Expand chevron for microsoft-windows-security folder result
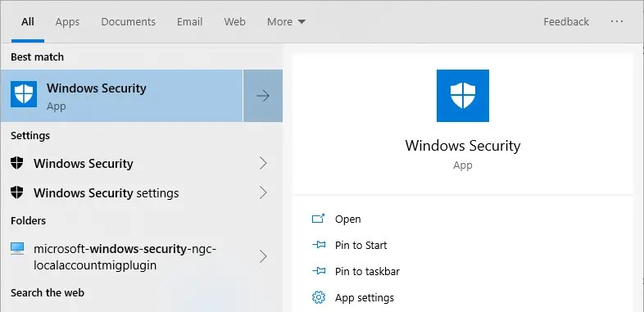 pos(263,256)
